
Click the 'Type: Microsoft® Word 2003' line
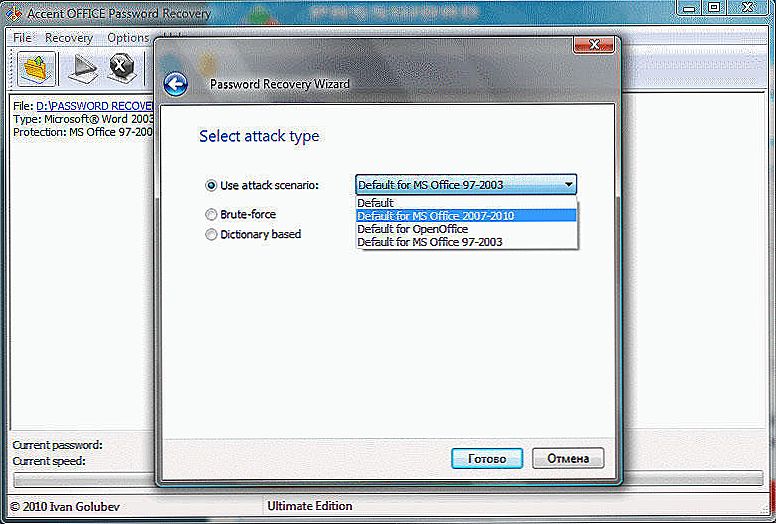(x=84, y=119)
